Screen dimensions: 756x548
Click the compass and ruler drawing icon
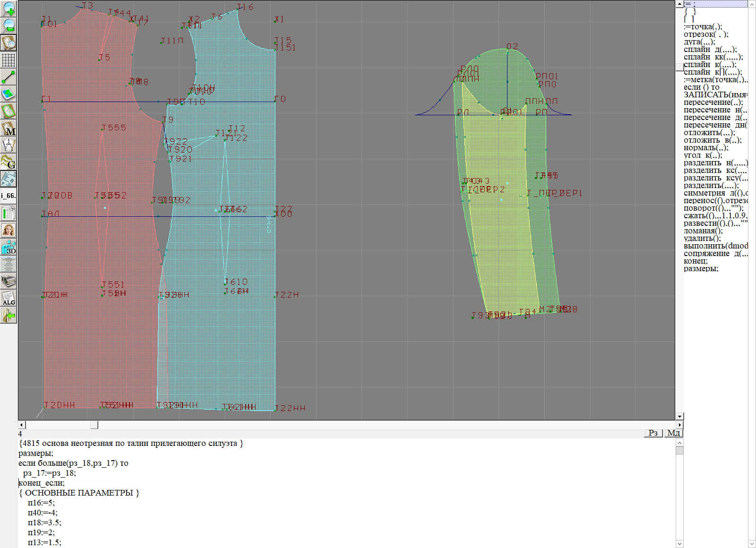(9, 145)
